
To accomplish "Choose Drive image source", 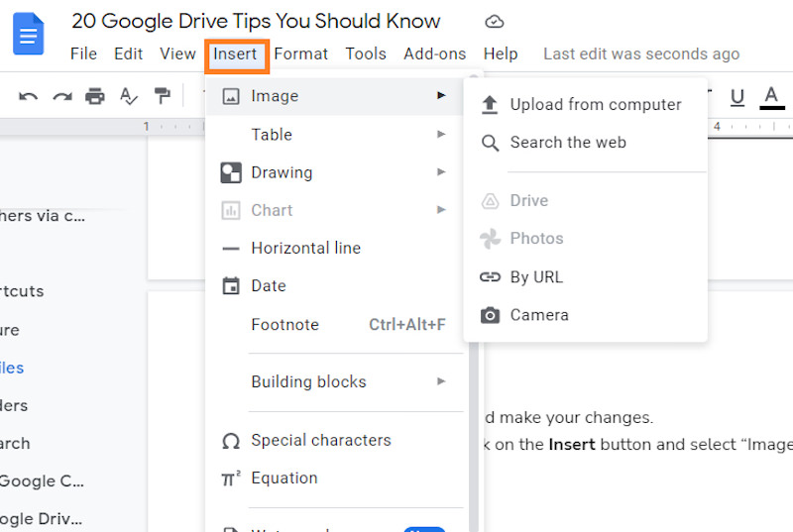I will [x=586, y=200].
